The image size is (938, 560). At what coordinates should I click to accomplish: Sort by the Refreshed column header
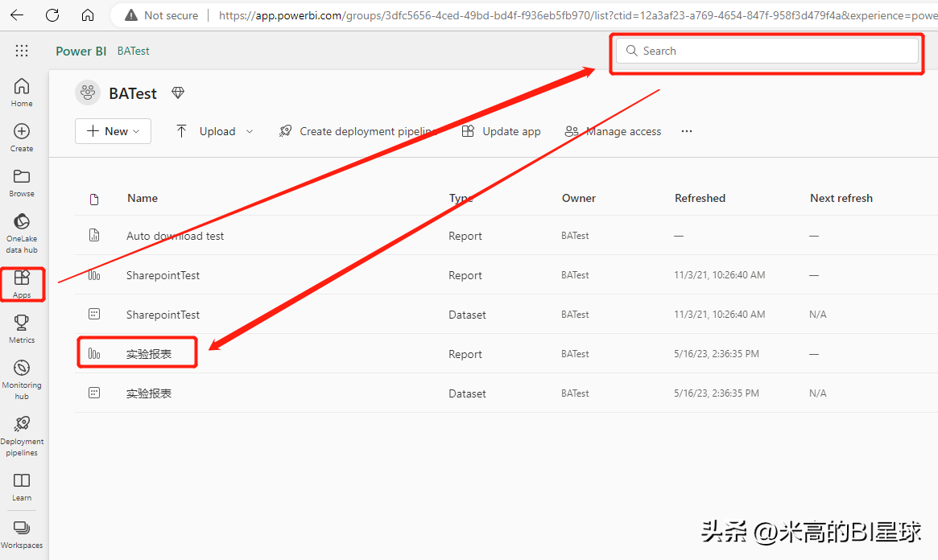click(x=700, y=198)
